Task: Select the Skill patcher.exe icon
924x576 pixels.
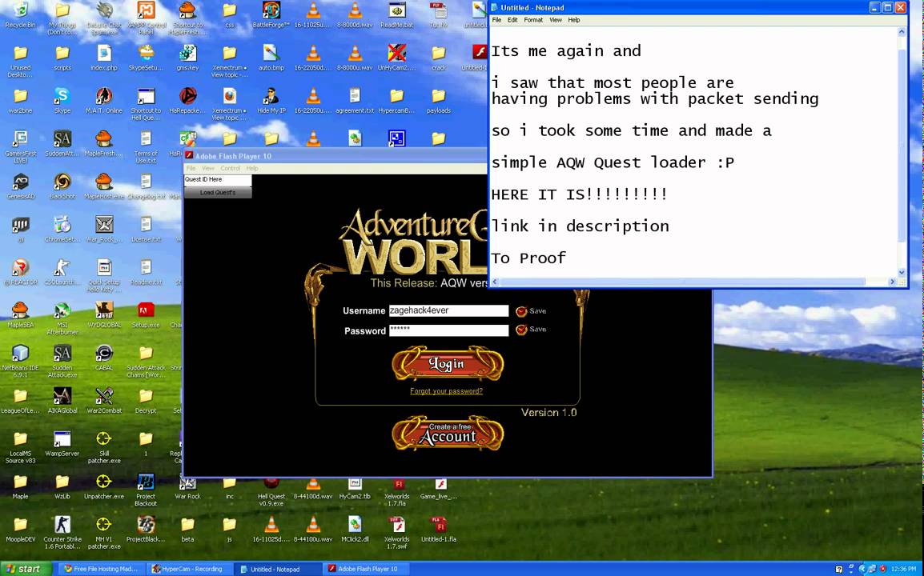Action: click(x=104, y=438)
